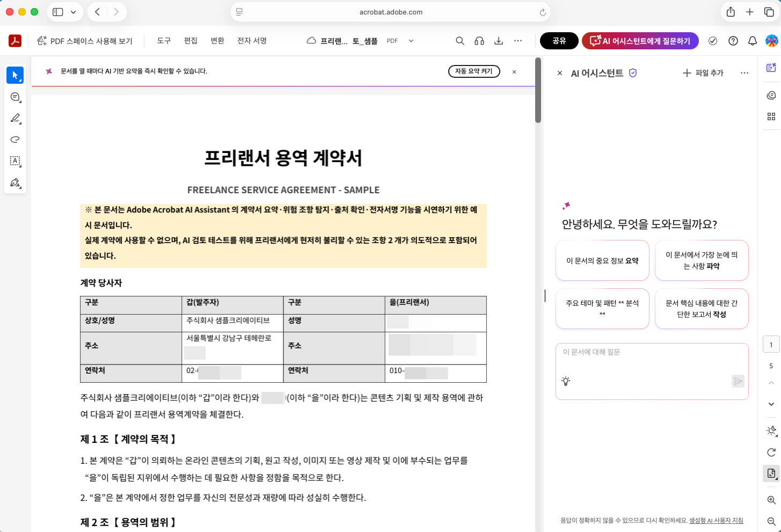781x532 pixels.
Task: Click the document page view icon in the right rail
Action: 771,473
